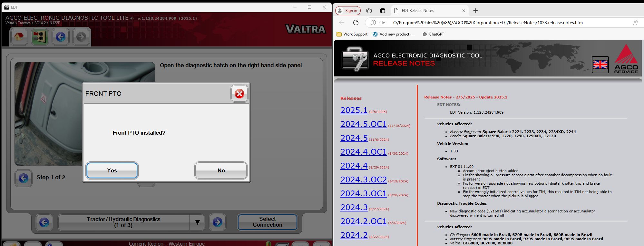
Task: Close the FRONT PTO dialog with red X
Action: [x=239, y=94]
